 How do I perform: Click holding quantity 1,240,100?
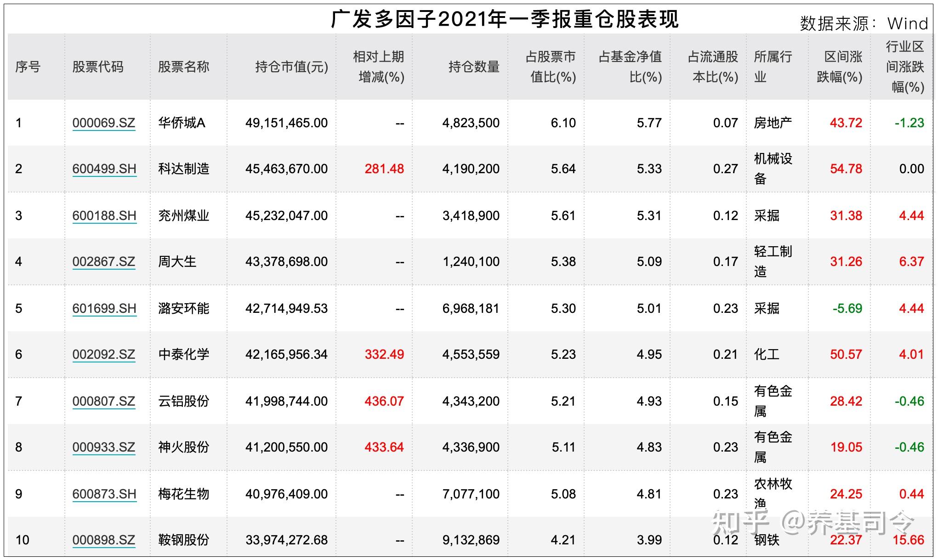pyautogui.click(x=471, y=262)
